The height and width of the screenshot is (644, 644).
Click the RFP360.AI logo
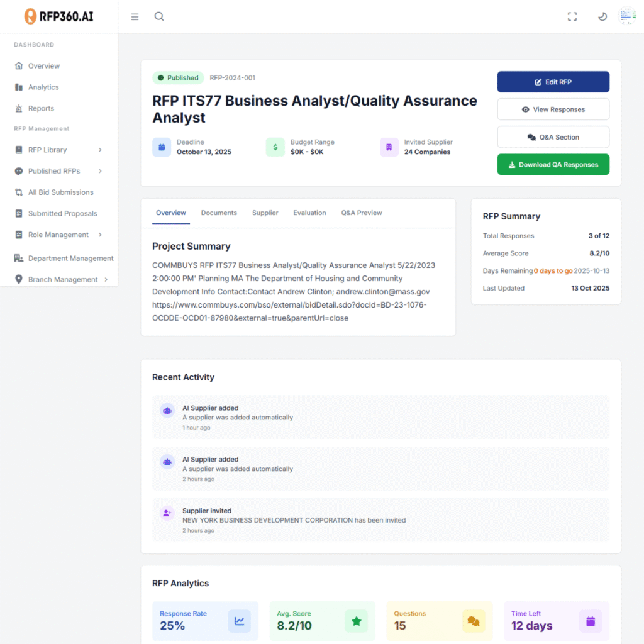click(x=58, y=16)
